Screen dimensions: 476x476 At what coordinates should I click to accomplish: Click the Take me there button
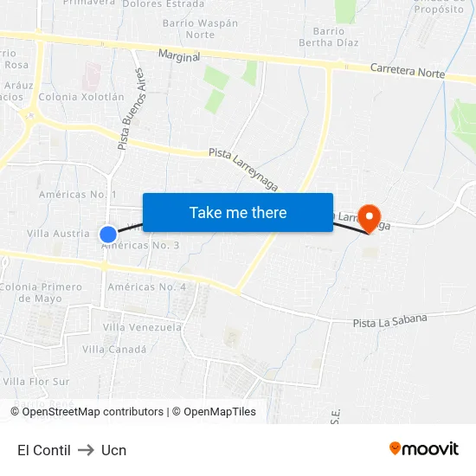point(238,213)
